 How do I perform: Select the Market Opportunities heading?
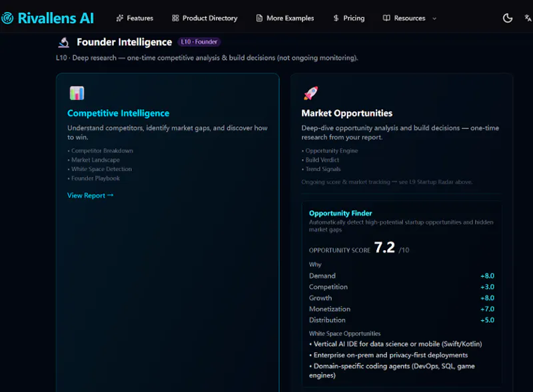click(346, 113)
